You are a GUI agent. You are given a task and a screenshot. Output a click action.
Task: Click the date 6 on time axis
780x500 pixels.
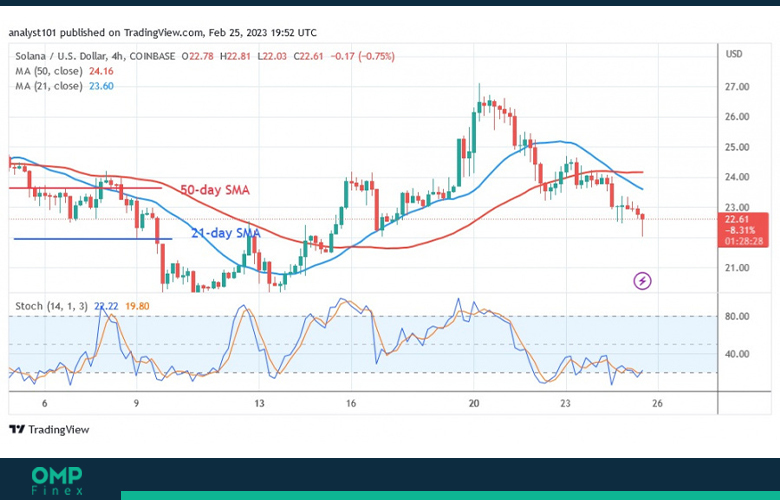[45, 403]
